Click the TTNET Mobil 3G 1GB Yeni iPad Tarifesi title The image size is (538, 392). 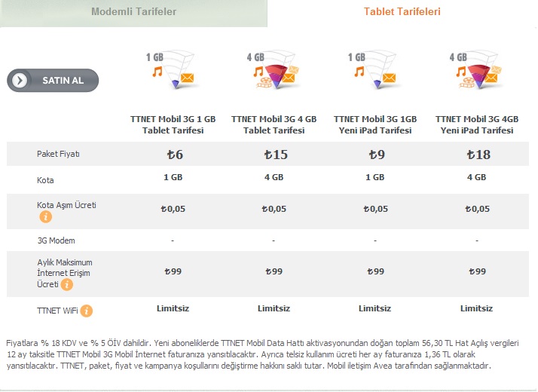[x=375, y=125]
